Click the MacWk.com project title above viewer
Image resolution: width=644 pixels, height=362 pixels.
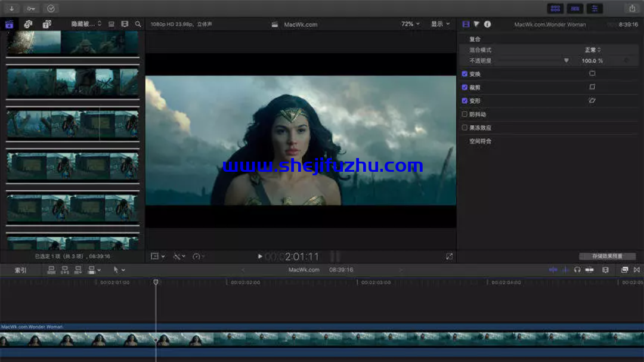301,24
